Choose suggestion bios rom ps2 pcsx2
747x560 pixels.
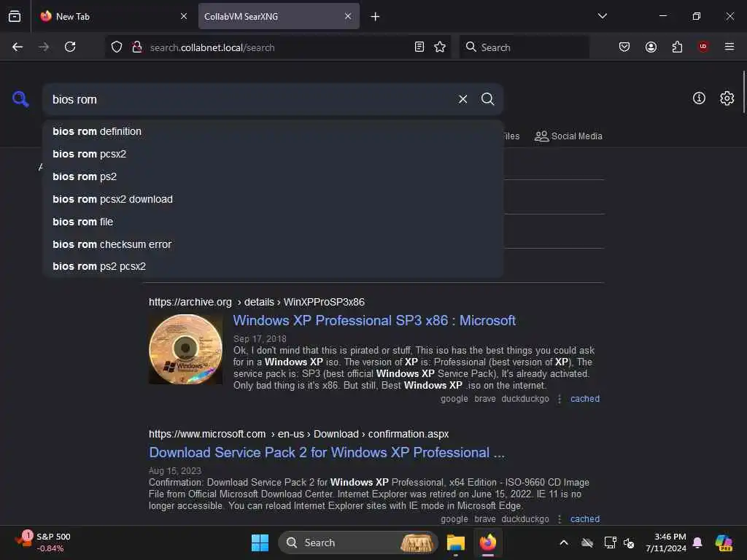(x=273, y=266)
